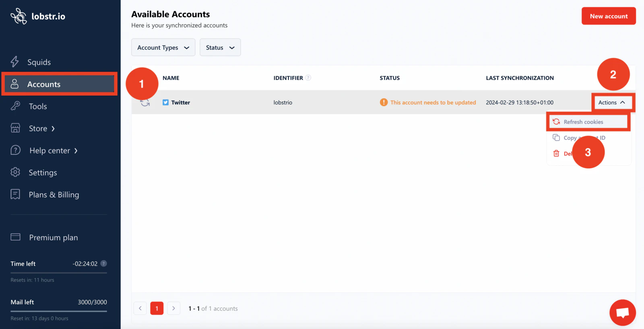Click the Time left help icon
Image resolution: width=644 pixels, height=329 pixels.
[x=103, y=263]
